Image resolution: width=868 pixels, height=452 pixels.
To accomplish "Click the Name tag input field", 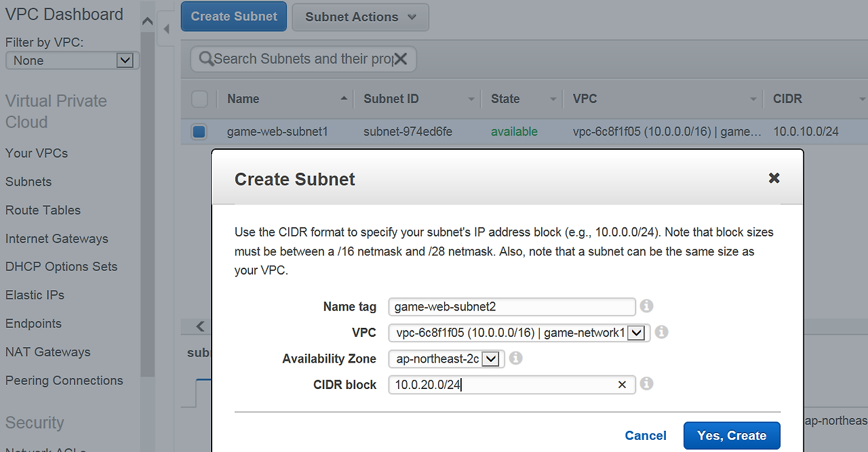I will click(512, 307).
